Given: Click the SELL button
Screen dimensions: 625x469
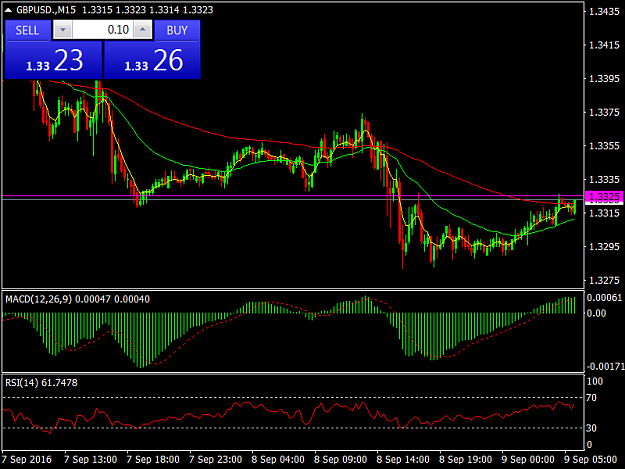Looking at the screenshot, I should (28, 31).
